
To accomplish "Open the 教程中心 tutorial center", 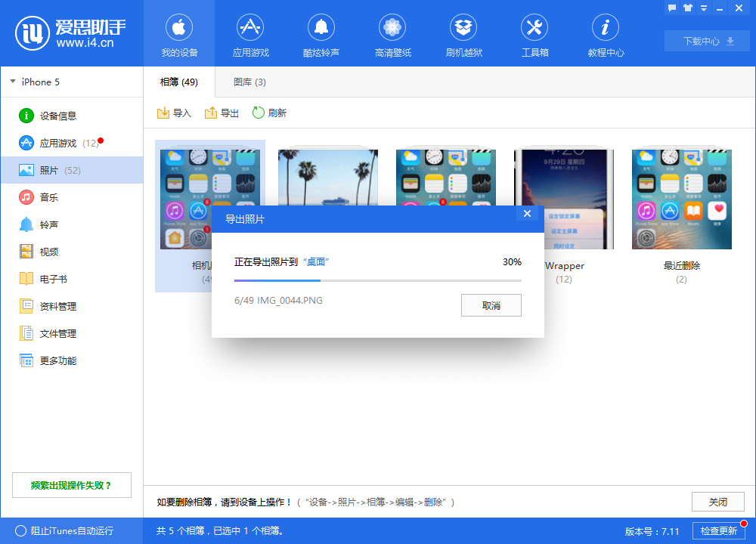I will (x=606, y=34).
